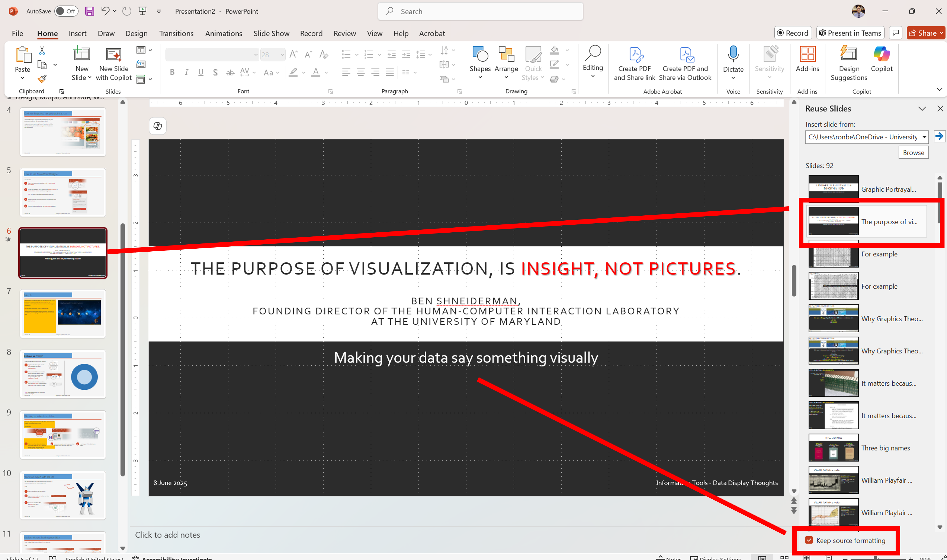This screenshot has width=947, height=560.
Task: Switch to the Transitions ribbon tab
Action: point(176,33)
